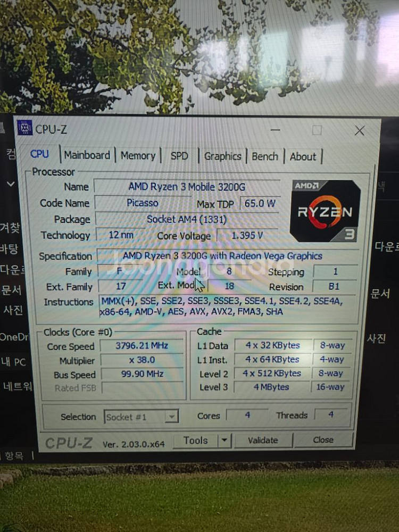Minimize the CPU-Z window

point(275,130)
